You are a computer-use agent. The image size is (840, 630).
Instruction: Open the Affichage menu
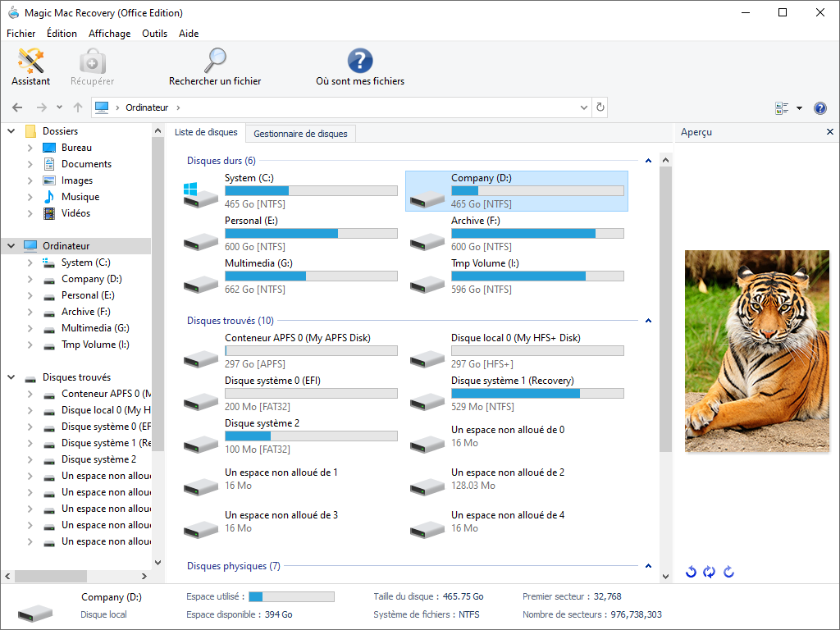[109, 33]
